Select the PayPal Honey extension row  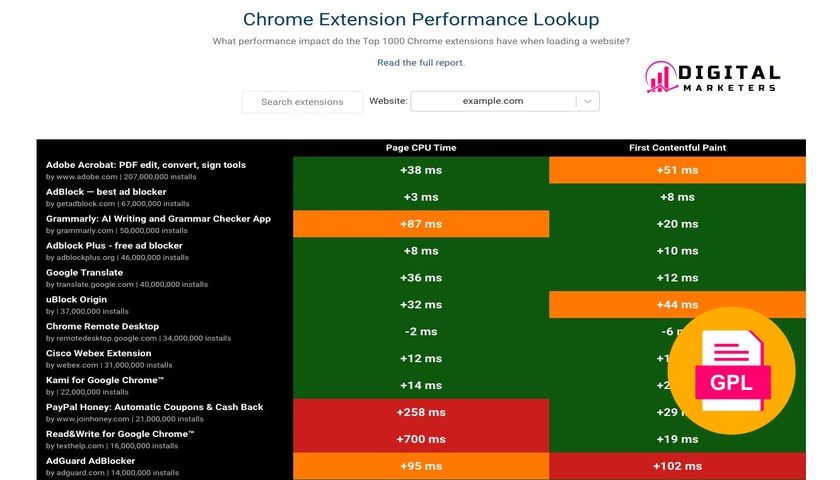point(421,412)
